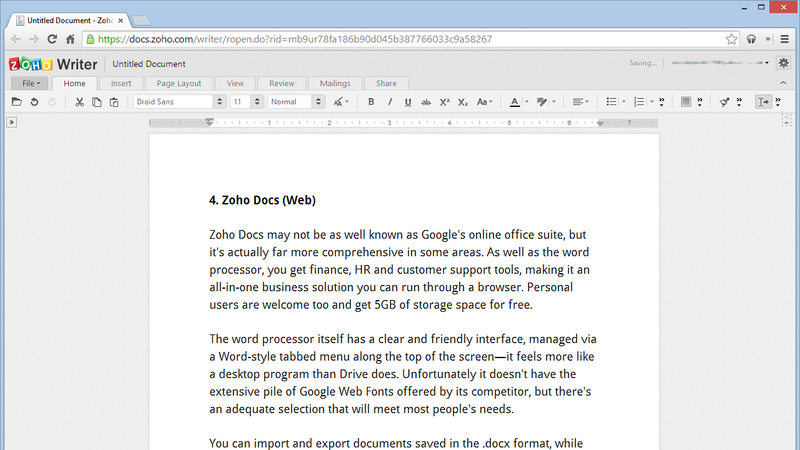800x450 pixels.
Task: Open the font size 11 selector
Action: coord(247,102)
